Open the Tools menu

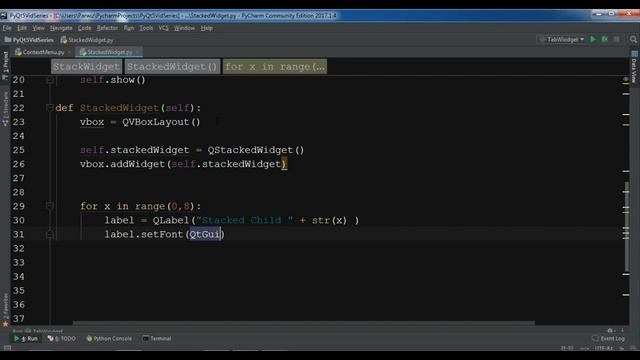[146, 28]
